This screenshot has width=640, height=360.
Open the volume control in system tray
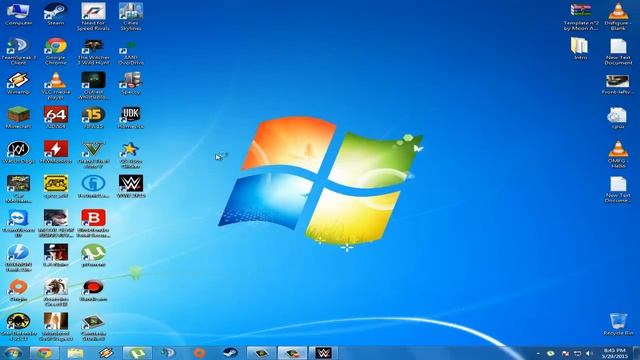tap(589, 353)
